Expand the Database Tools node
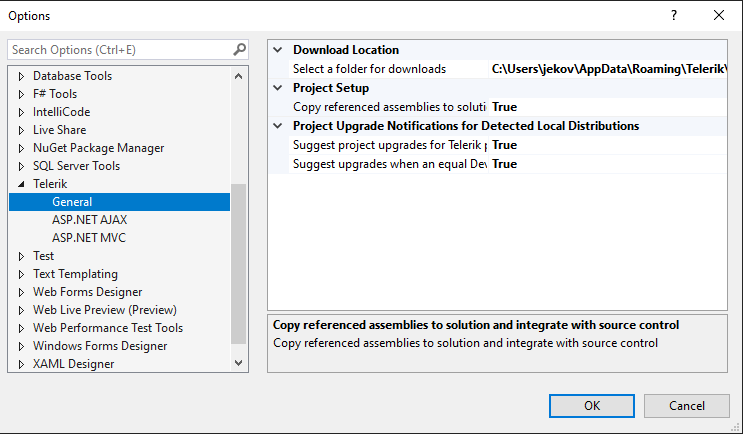 22,76
